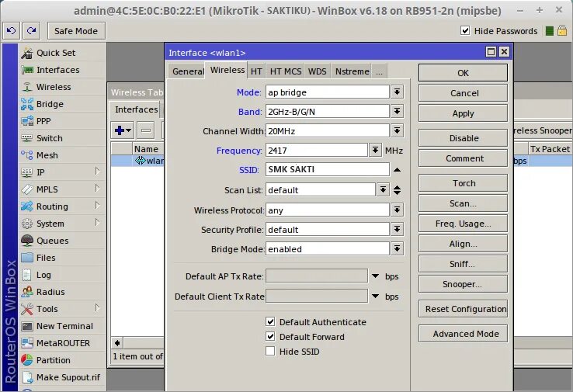
Task: Click the Safe Mode button
Action: (76, 31)
